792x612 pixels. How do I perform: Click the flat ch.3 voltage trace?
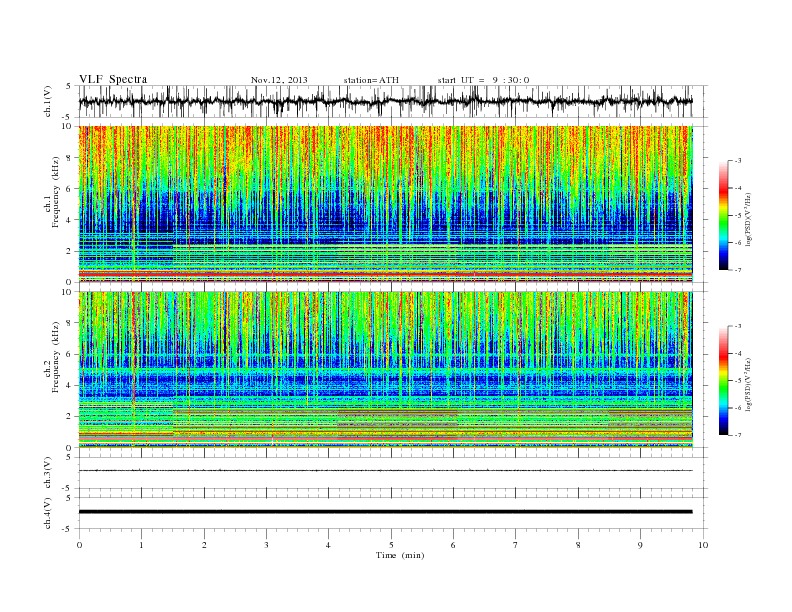coord(385,471)
